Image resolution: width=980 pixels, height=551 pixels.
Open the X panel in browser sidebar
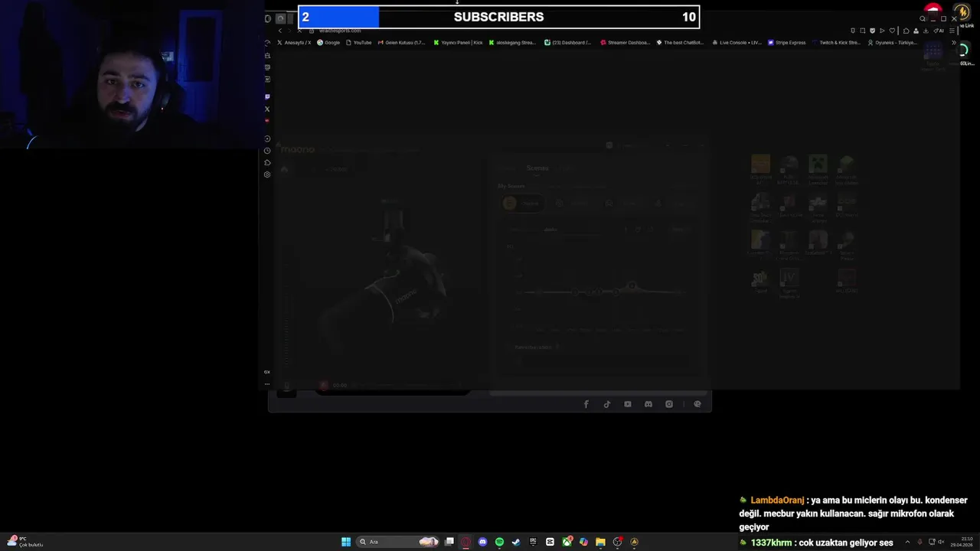(267, 109)
